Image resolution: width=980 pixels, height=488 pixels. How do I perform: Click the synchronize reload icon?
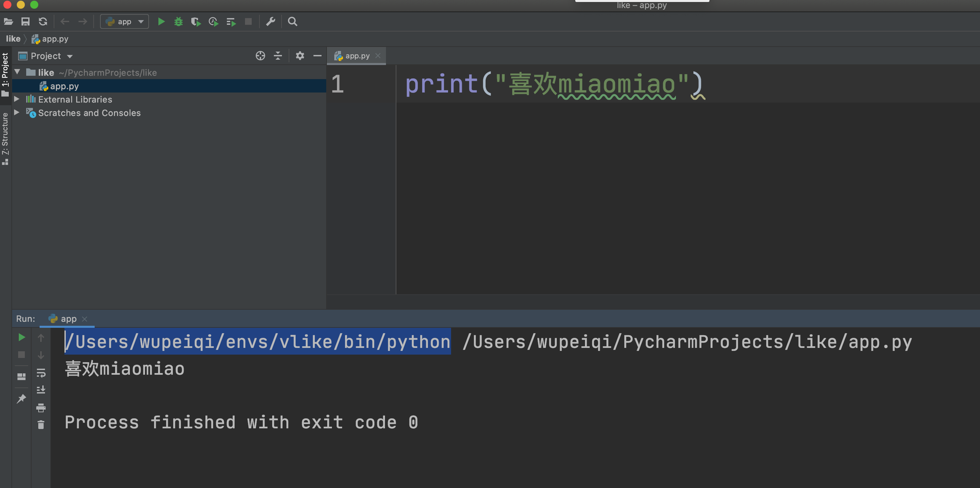click(x=43, y=22)
